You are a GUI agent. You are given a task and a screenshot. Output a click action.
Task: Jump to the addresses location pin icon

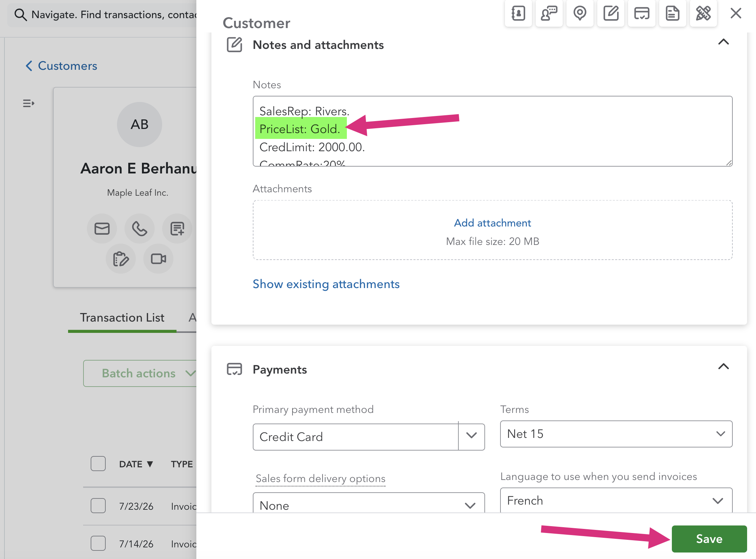580,14
